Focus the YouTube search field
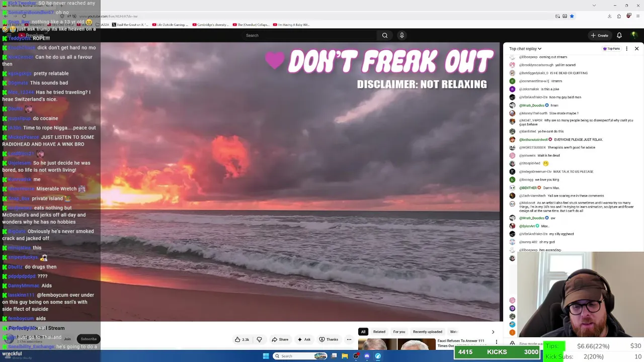Viewport: 644px width, 362px height. (x=309, y=35)
